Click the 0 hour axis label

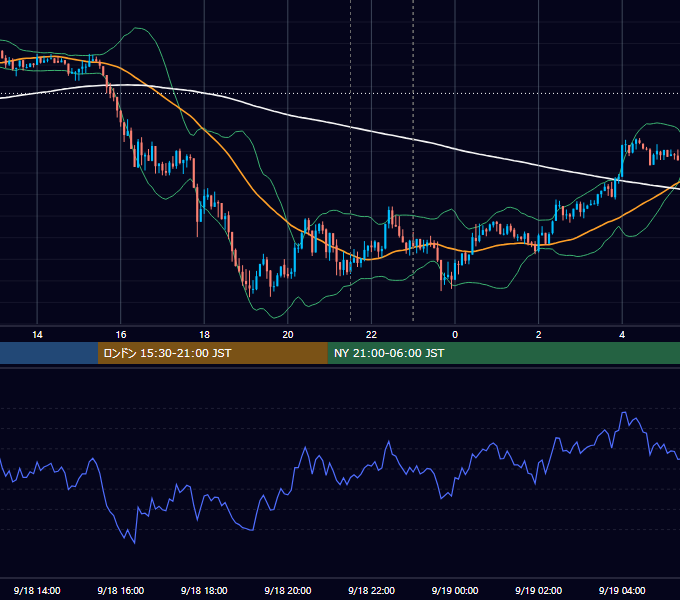click(455, 335)
